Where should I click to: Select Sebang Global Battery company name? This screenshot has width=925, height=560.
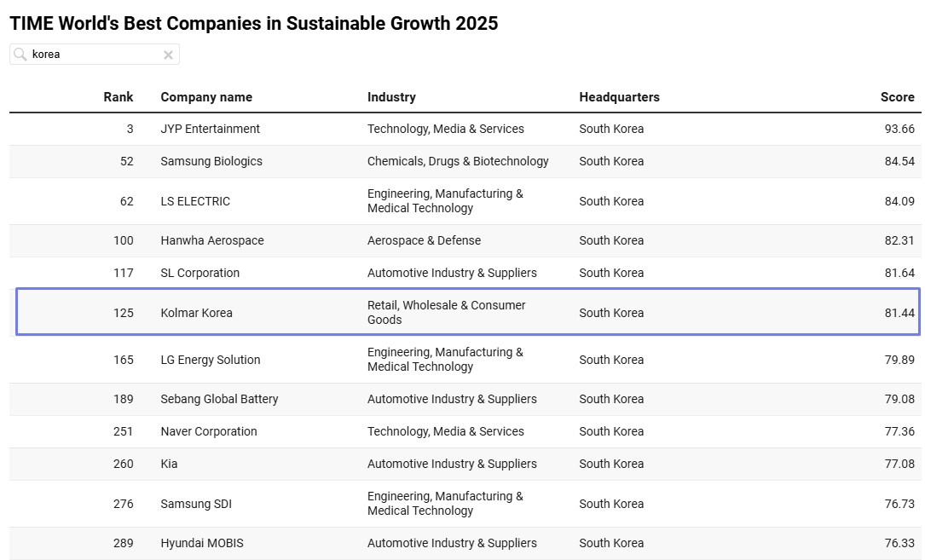pos(219,399)
